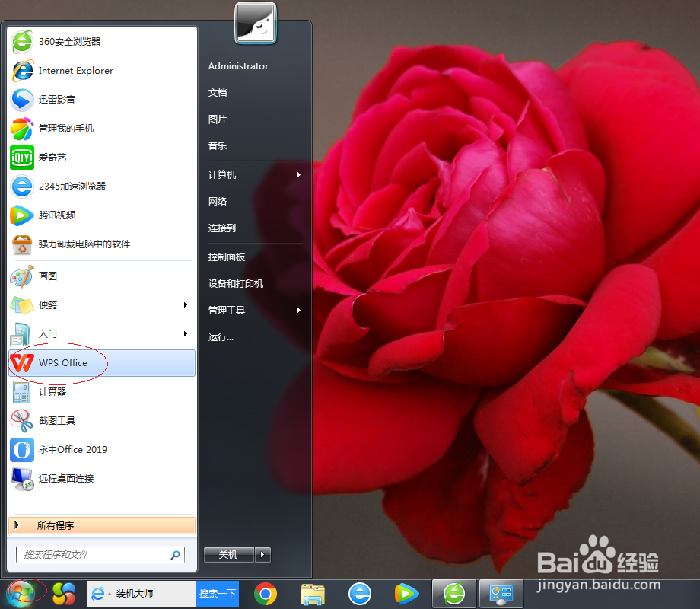Open 强力卸载电脑中的软件 tool

(102, 244)
